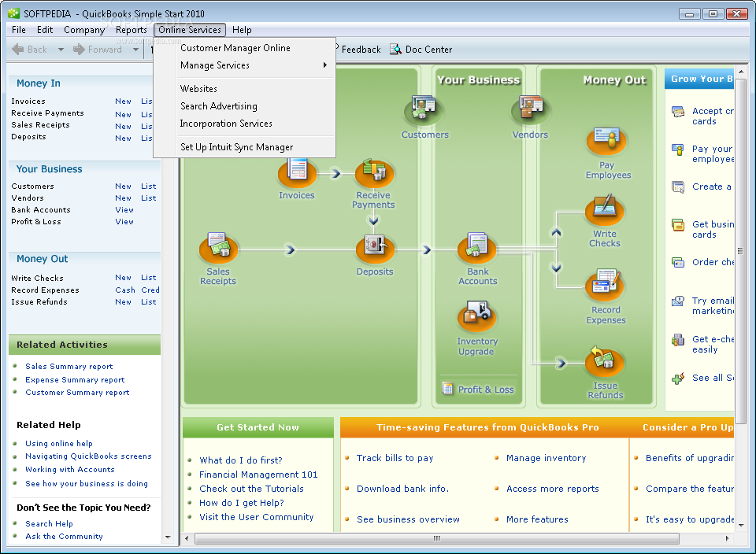The image size is (756, 554).
Task: Click the horizontal scrollbar right arrow
Action: (x=727, y=538)
